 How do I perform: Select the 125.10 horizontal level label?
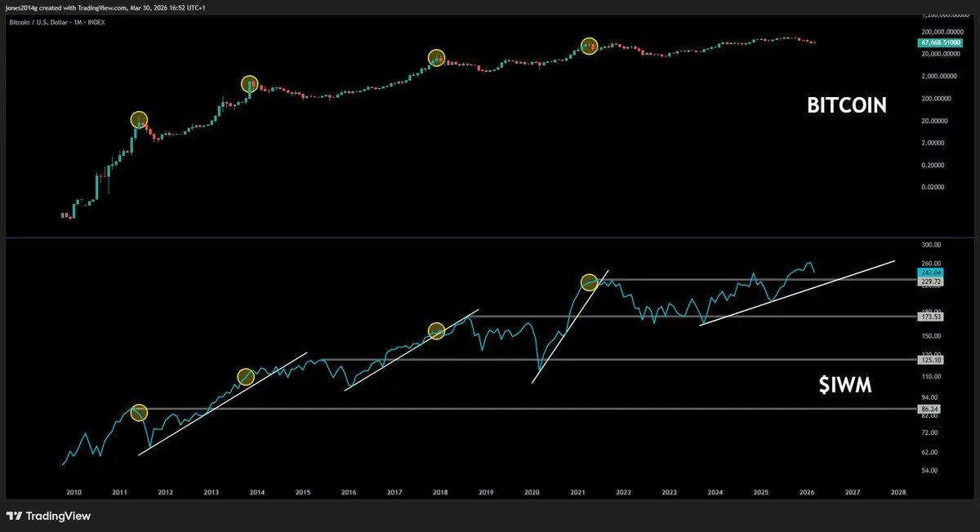pyautogui.click(x=932, y=359)
